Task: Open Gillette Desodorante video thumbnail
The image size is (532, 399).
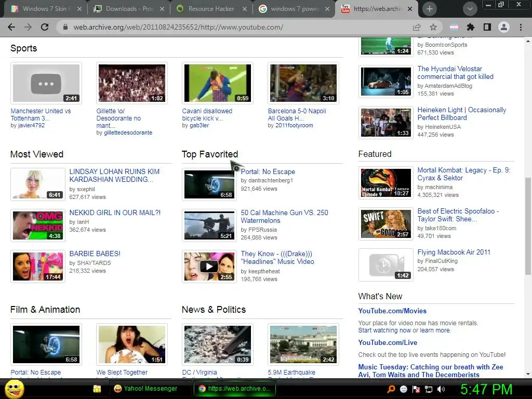Action: tap(132, 83)
